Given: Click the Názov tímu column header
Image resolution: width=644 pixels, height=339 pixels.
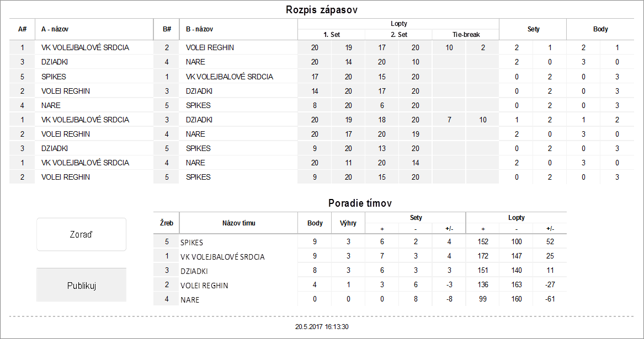Looking at the screenshot, I should pyautogui.click(x=238, y=223).
